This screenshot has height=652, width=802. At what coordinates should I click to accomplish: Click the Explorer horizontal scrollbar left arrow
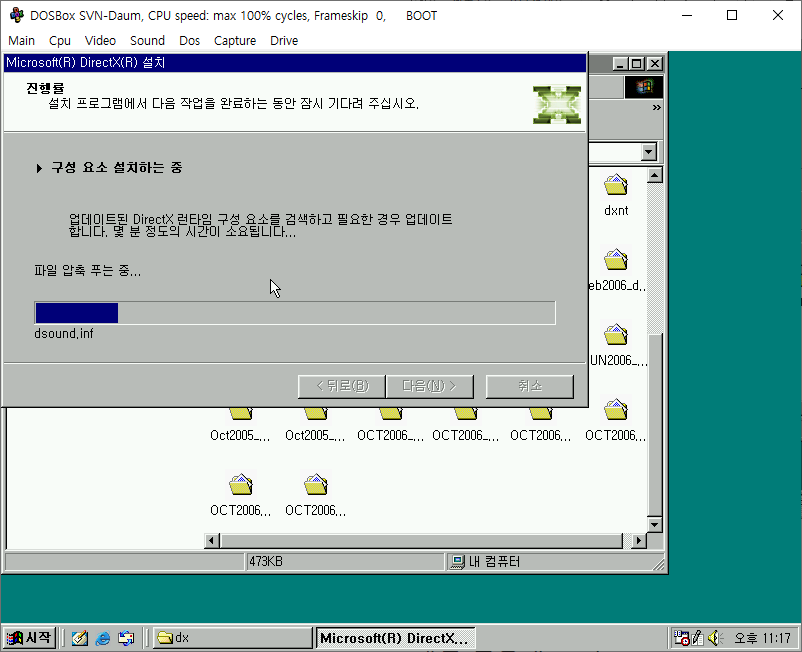pos(212,541)
